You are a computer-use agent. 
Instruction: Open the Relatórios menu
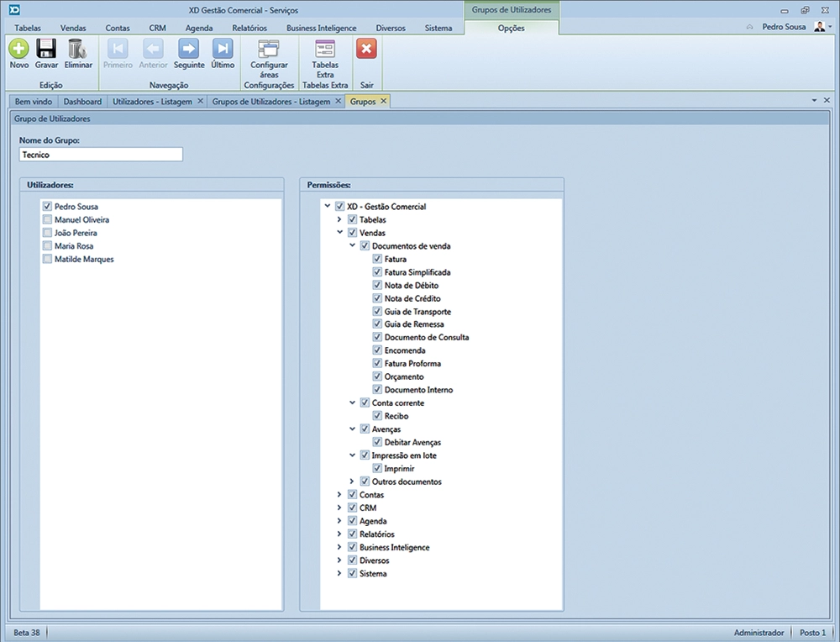pos(249,28)
